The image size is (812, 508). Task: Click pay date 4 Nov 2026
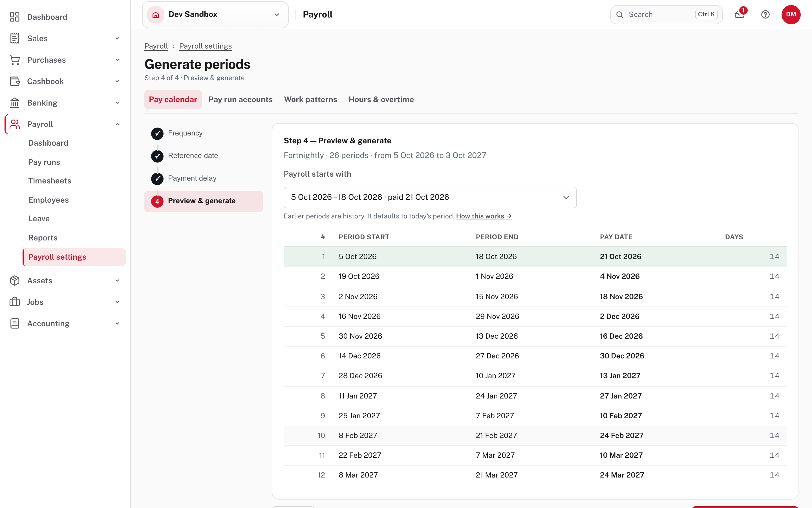(x=620, y=276)
